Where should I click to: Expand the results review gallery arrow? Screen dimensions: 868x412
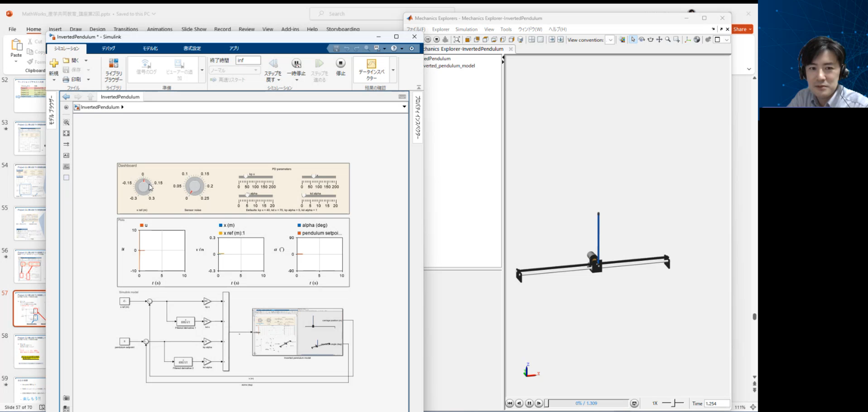click(393, 70)
